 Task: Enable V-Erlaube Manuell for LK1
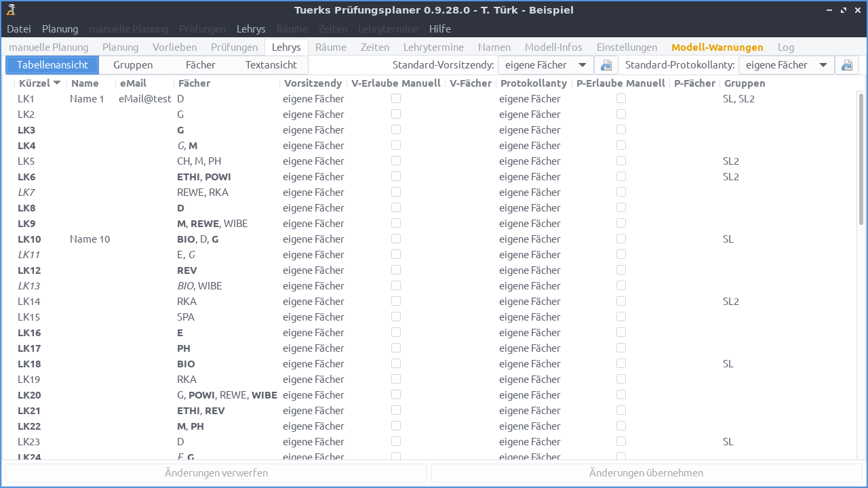395,98
